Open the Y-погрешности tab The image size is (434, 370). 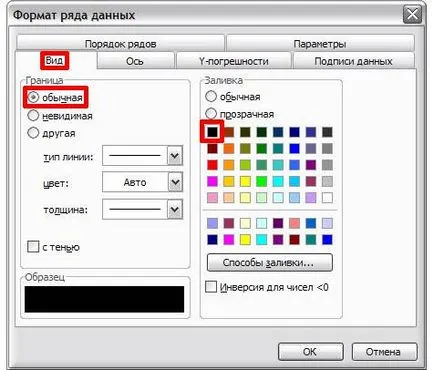[x=234, y=61]
